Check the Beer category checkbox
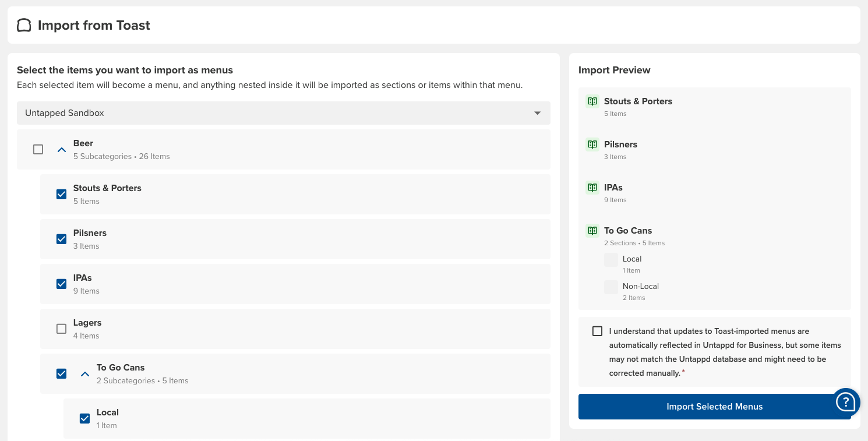This screenshot has width=868, height=441. coord(38,150)
